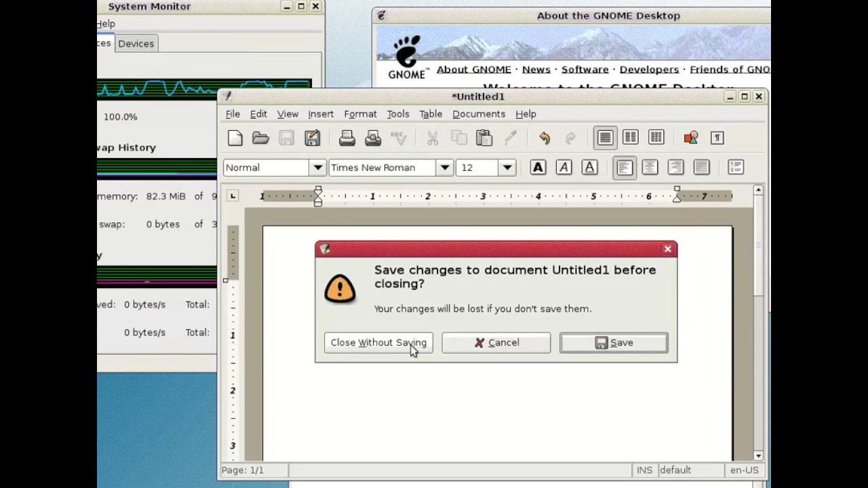Switch to Devices tab in System Monitor
The image size is (868, 488).
click(136, 43)
